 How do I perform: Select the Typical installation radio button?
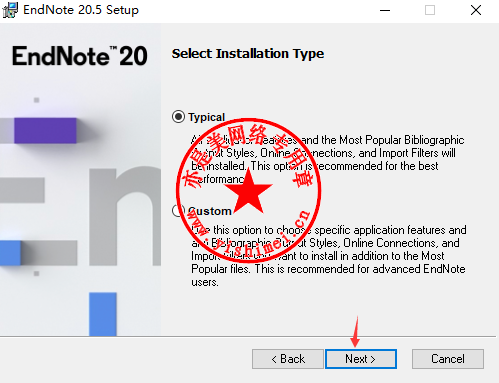click(x=178, y=117)
